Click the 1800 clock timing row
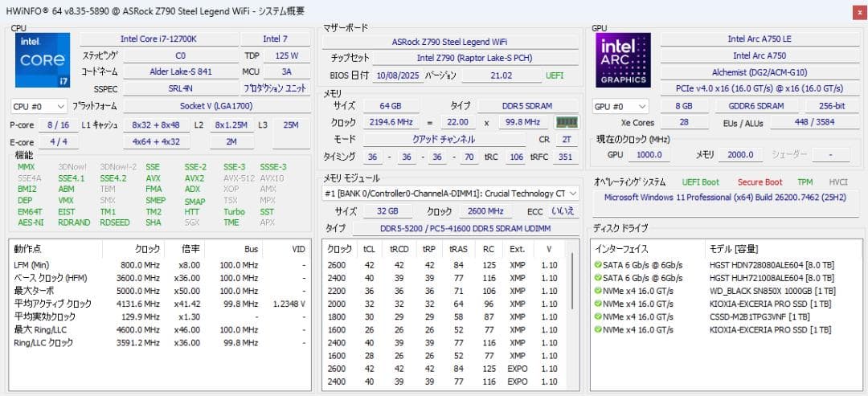 pyautogui.click(x=445, y=317)
